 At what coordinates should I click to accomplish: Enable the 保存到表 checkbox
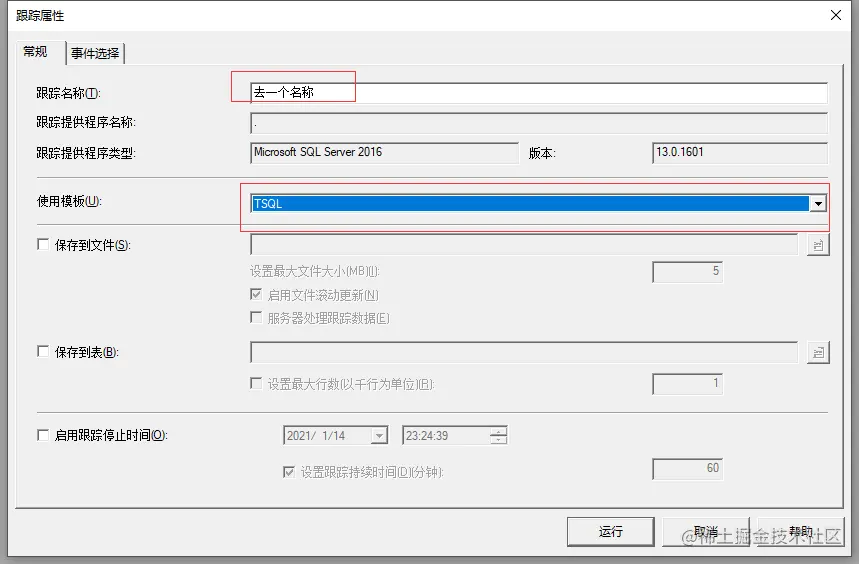coord(43,351)
